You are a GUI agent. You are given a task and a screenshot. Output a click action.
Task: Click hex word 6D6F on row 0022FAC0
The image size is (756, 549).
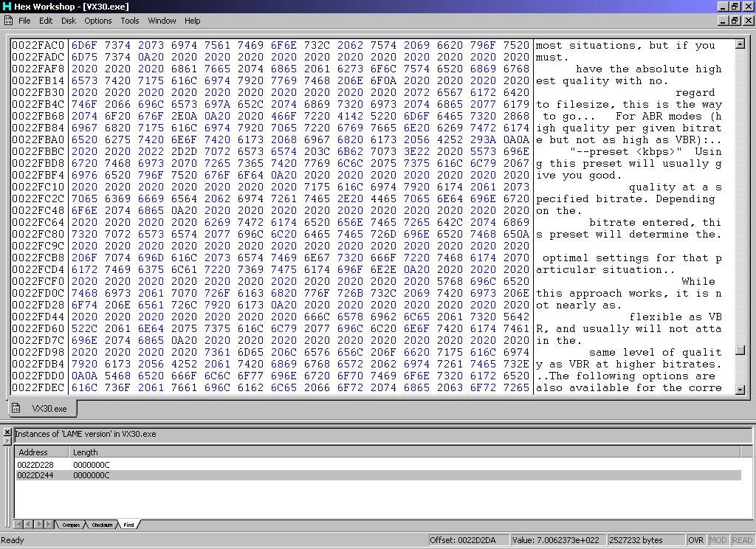(x=84, y=45)
